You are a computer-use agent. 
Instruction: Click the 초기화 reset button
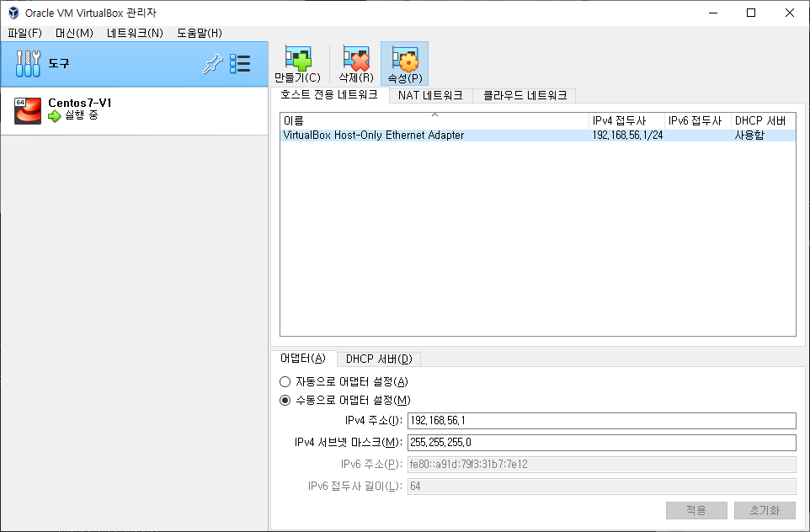(765, 510)
